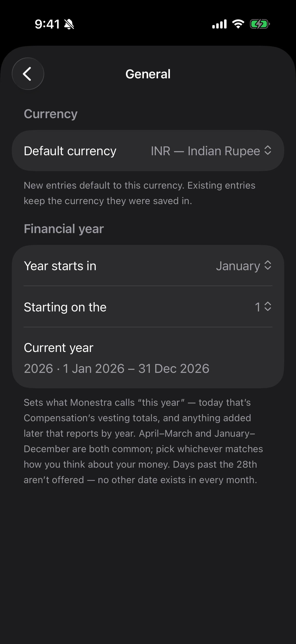Tap the up-down chevrons beside day 1
The height and width of the screenshot is (644, 296).
(268, 307)
